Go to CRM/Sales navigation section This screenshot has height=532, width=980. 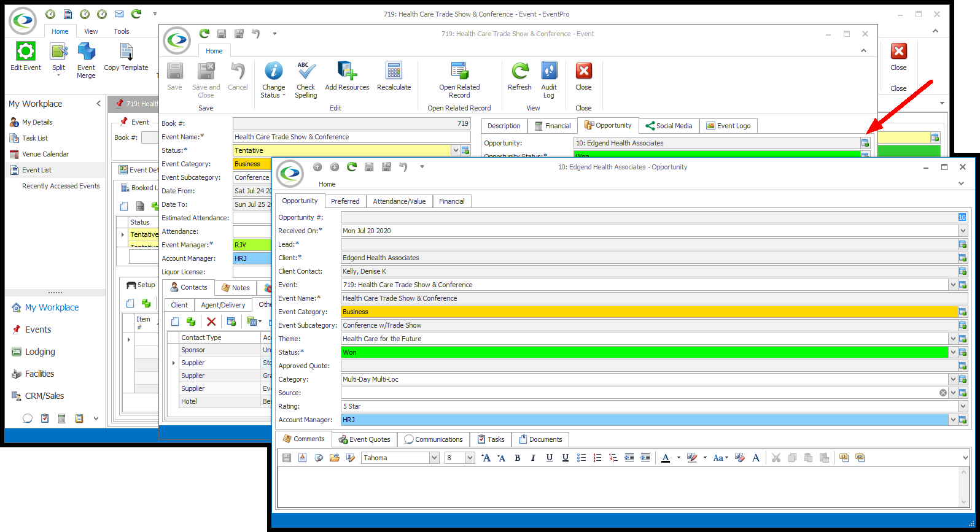44,396
